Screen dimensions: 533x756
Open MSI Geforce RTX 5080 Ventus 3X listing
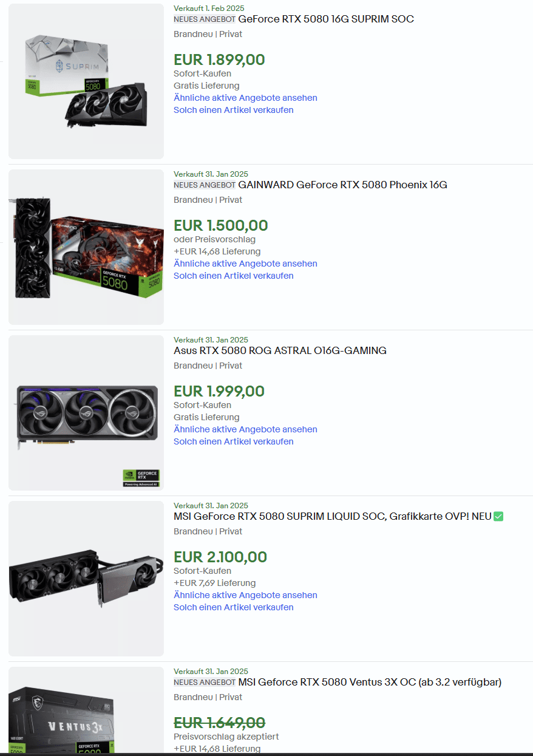[370, 682]
